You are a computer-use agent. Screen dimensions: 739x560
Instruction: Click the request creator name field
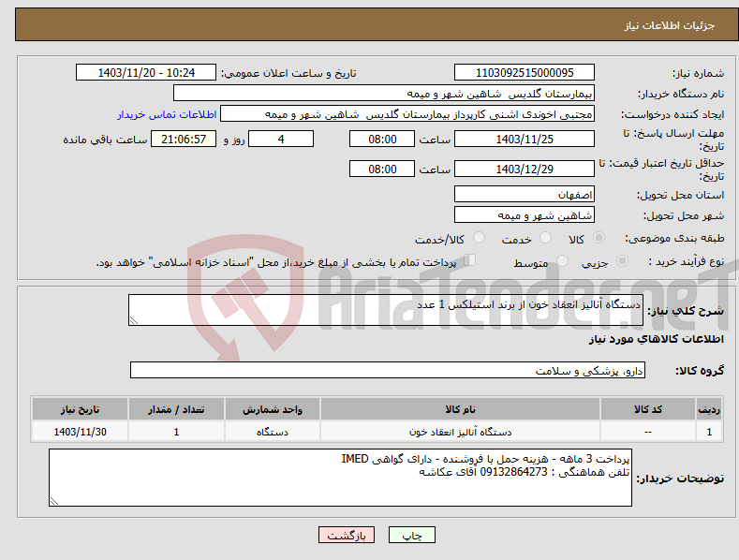point(407,114)
